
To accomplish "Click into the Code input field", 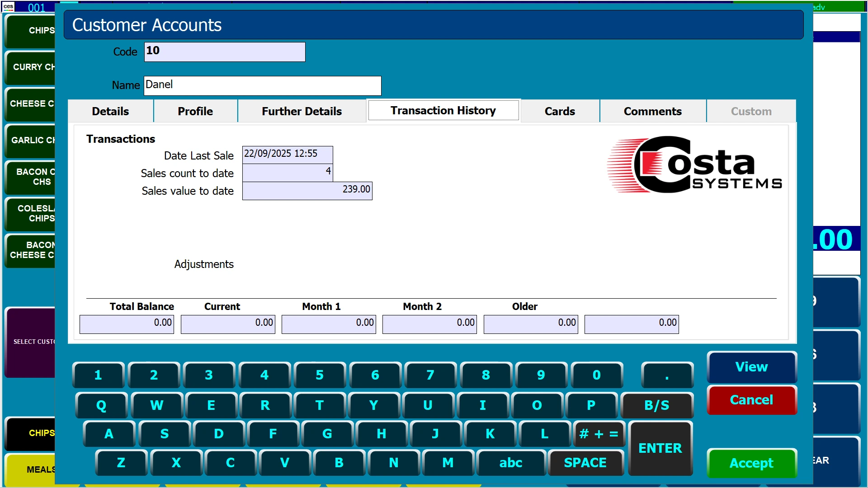I will [225, 52].
